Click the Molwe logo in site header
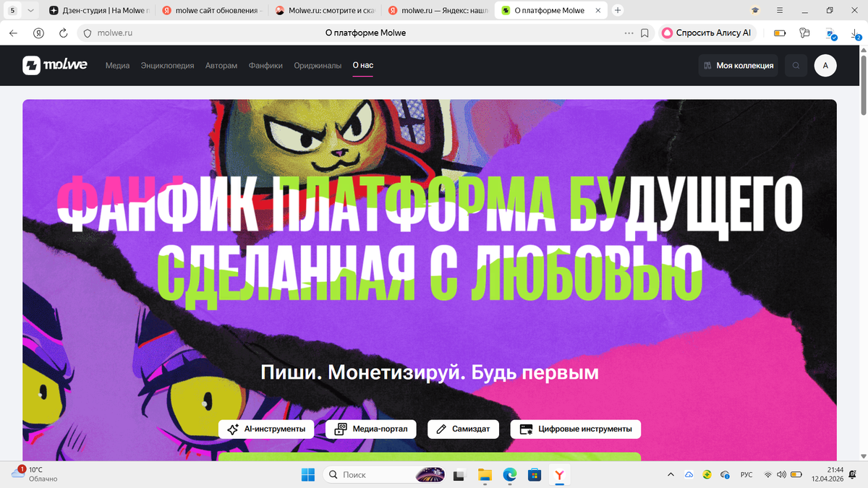The height and width of the screenshot is (488, 868). pos(55,65)
